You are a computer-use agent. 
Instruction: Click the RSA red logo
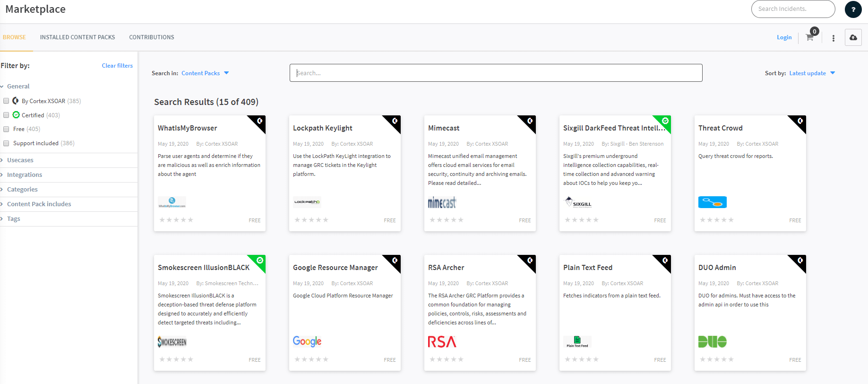tap(442, 342)
